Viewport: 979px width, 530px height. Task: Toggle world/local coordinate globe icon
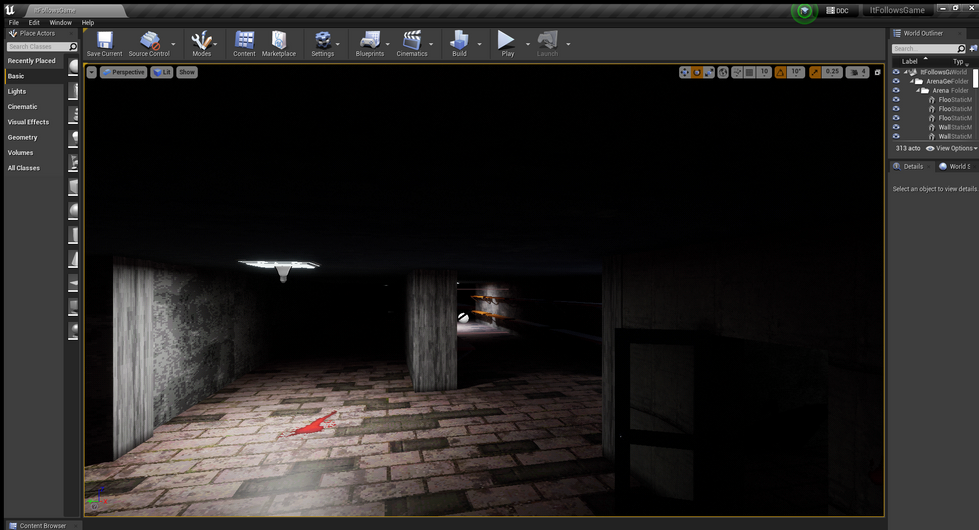[723, 72]
